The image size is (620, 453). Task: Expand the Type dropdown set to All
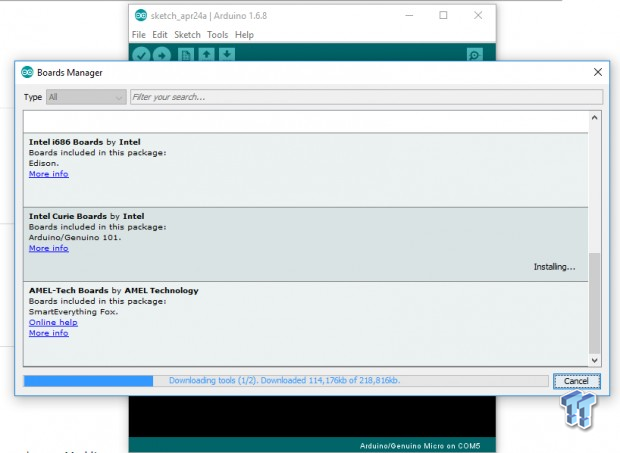click(x=86, y=97)
